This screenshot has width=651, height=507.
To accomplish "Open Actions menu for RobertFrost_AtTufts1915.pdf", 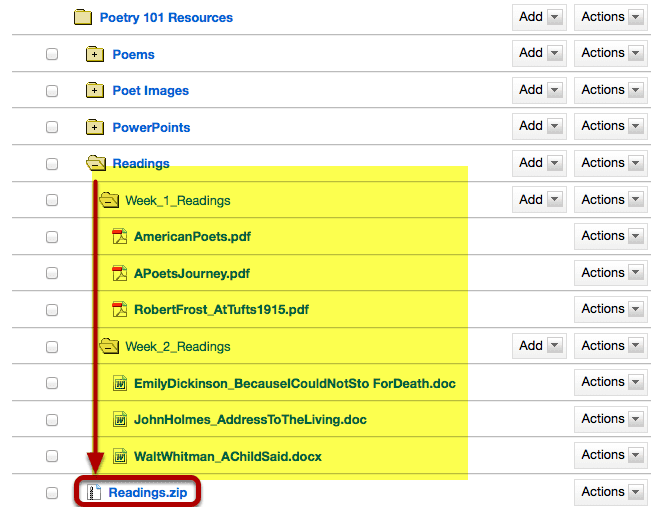I will pos(611,309).
